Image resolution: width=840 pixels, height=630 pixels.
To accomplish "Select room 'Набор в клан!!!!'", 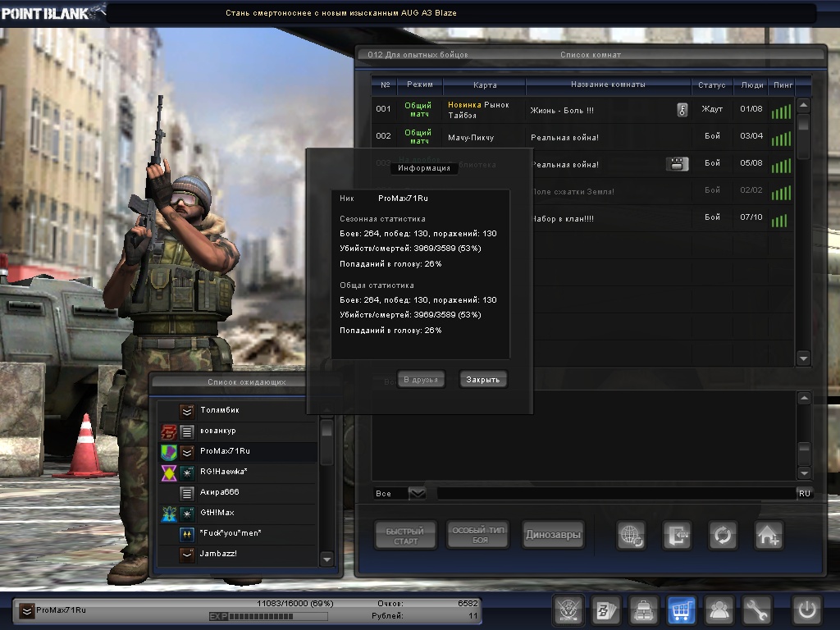I will (663, 218).
